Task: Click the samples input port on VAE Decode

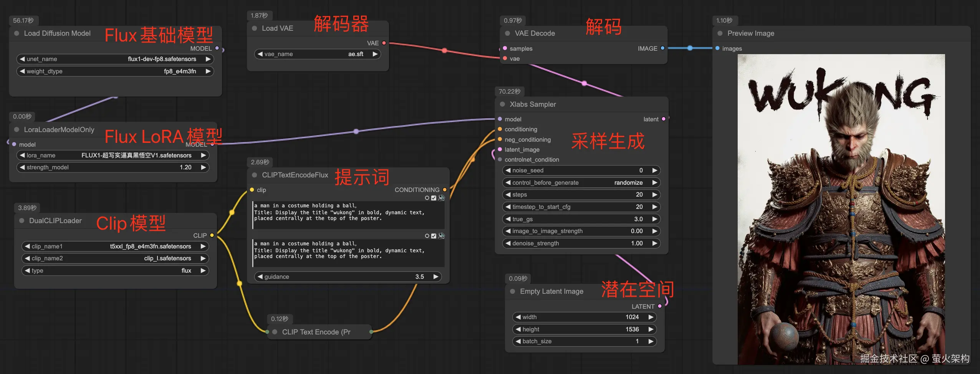Action: pos(505,48)
